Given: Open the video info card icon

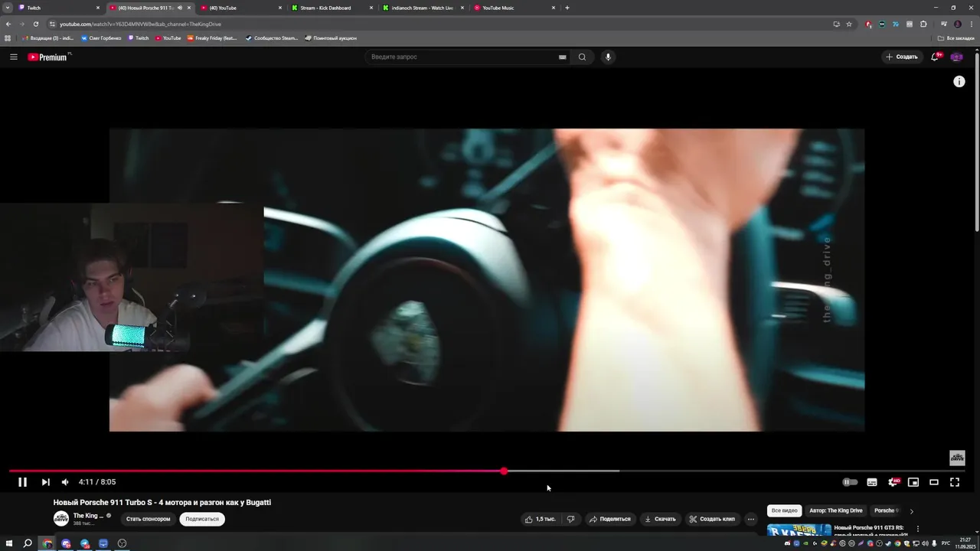Looking at the screenshot, I should tap(959, 81).
